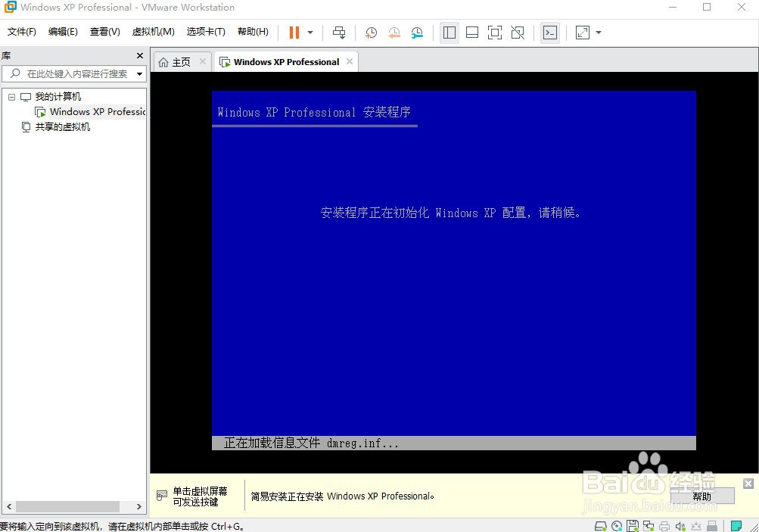Switch to Unity mode icon
Screen dimensions: 759x532
pyautogui.click(x=518, y=33)
